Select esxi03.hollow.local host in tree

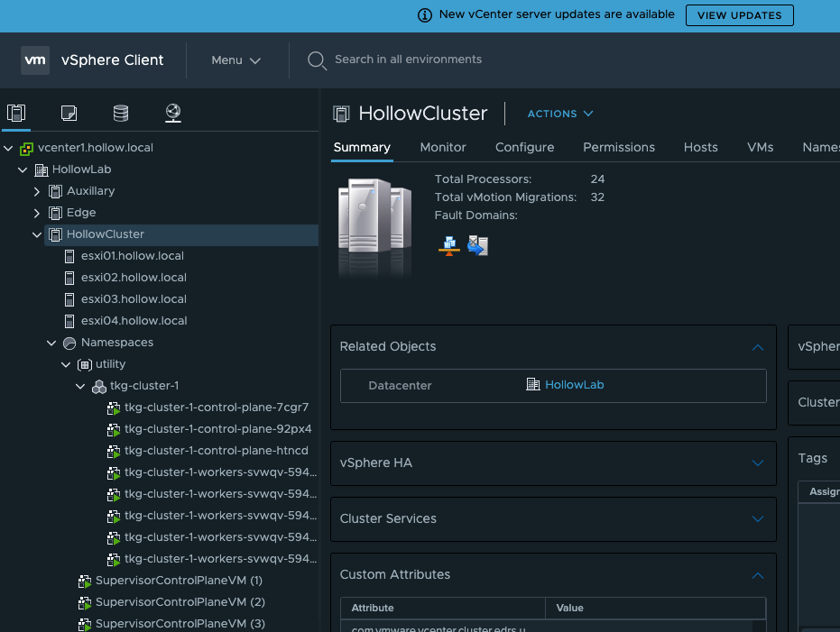click(x=134, y=299)
